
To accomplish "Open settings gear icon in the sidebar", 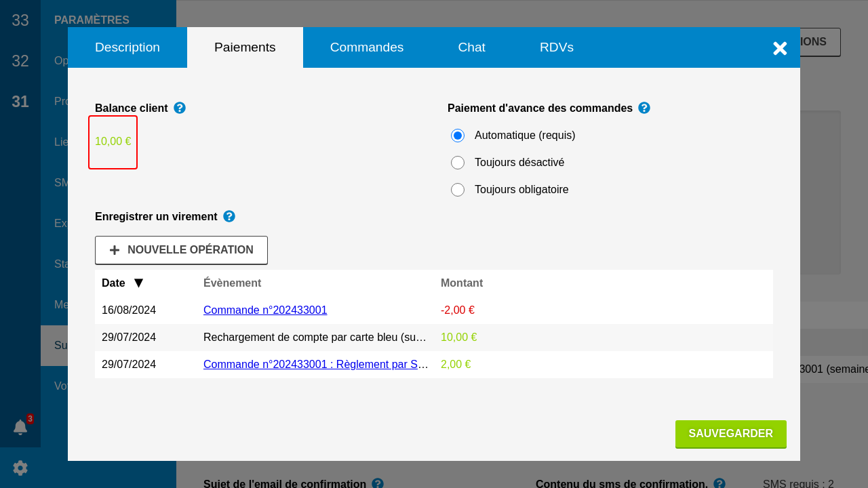I will [20, 468].
